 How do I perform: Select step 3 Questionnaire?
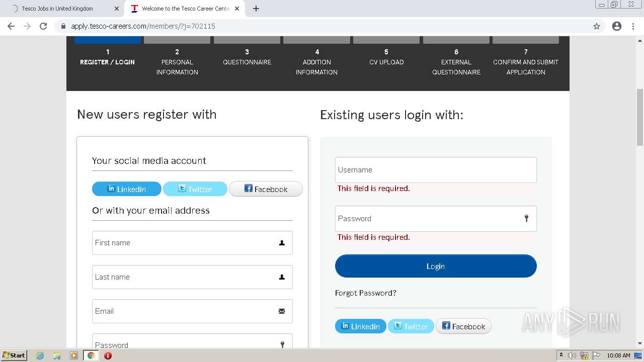[247, 57]
